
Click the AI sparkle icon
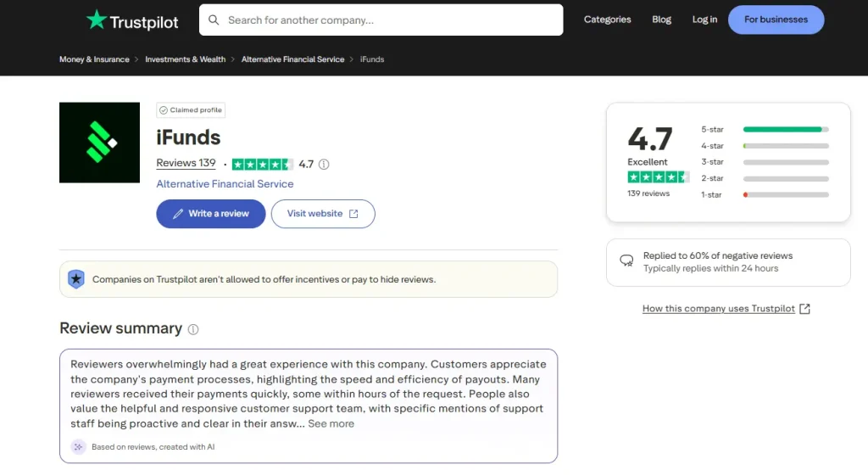pos(79,446)
